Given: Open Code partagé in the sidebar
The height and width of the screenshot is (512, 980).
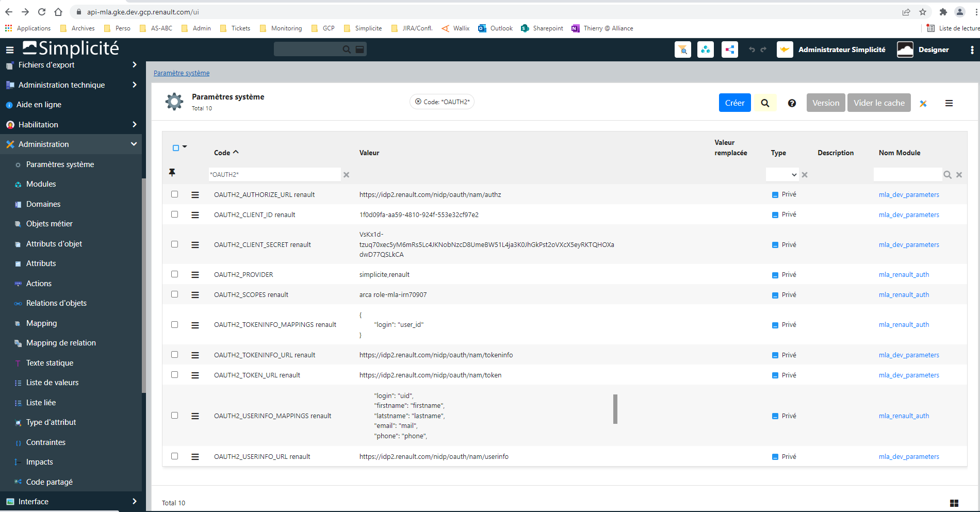Looking at the screenshot, I should [49, 482].
